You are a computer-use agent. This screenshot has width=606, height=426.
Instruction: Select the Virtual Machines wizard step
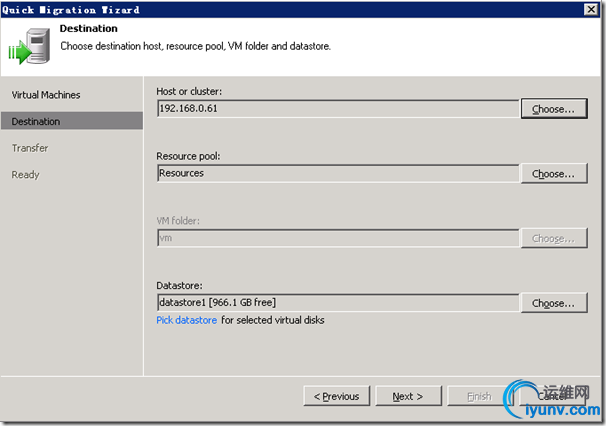point(46,95)
